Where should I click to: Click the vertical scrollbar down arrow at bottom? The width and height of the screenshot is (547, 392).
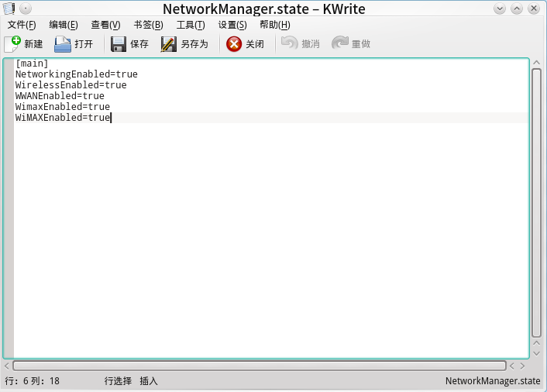(x=536, y=353)
